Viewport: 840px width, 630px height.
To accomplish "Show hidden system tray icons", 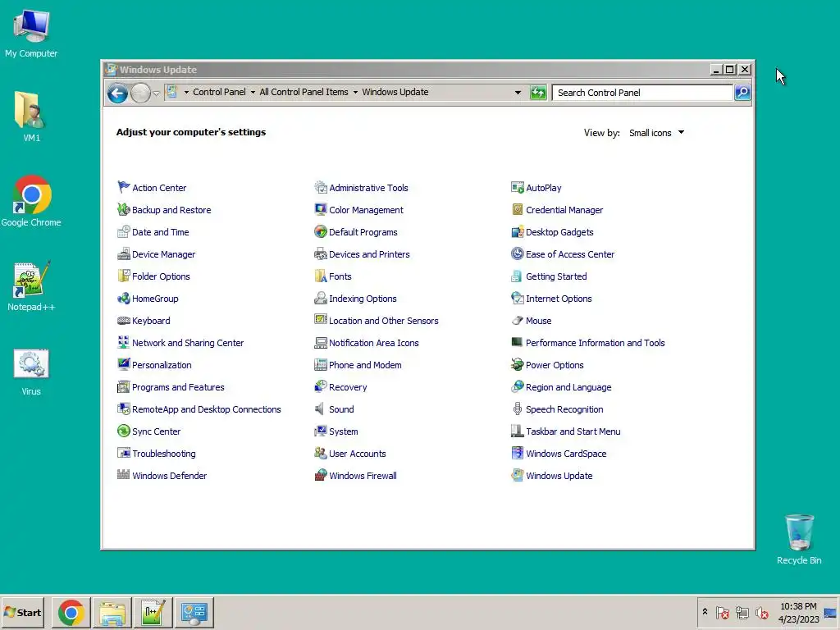I will pyautogui.click(x=705, y=612).
